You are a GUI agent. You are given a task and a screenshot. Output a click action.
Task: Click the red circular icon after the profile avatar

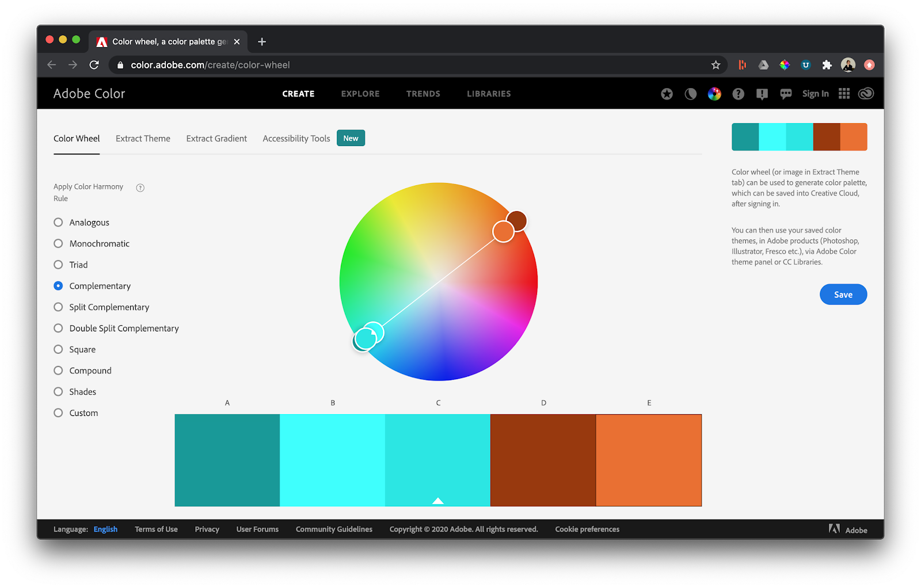tap(869, 65)
